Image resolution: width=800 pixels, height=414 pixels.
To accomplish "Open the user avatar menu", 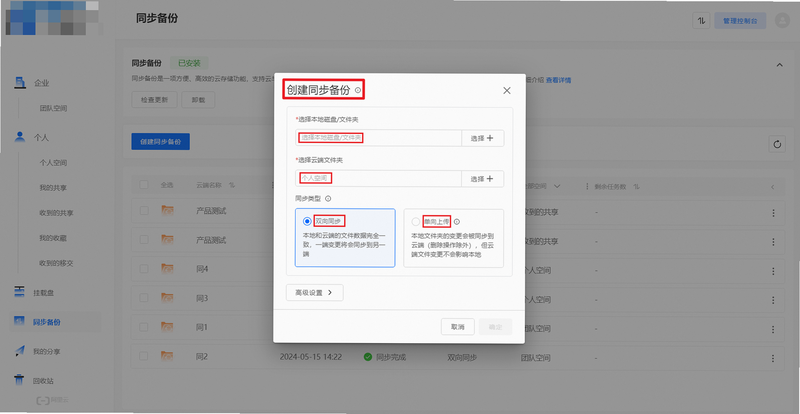I will click(782, 20).
